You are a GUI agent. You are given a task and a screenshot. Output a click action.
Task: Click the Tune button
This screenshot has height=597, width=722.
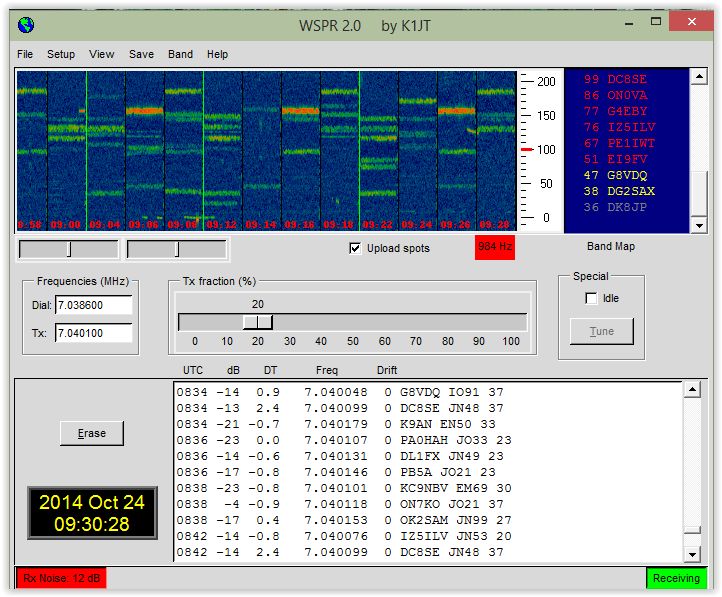[602, 331]
